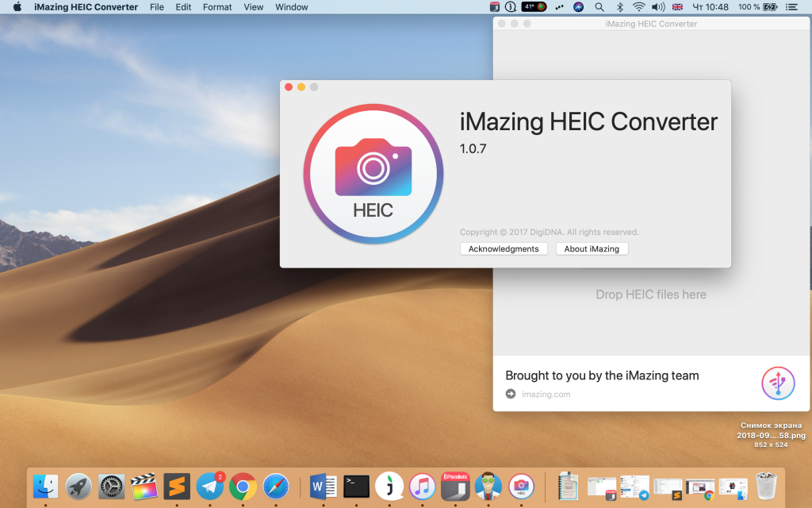Launch Sublime Text from the Dock
This screenshot has height=508, width=812.
coord(177,485)
